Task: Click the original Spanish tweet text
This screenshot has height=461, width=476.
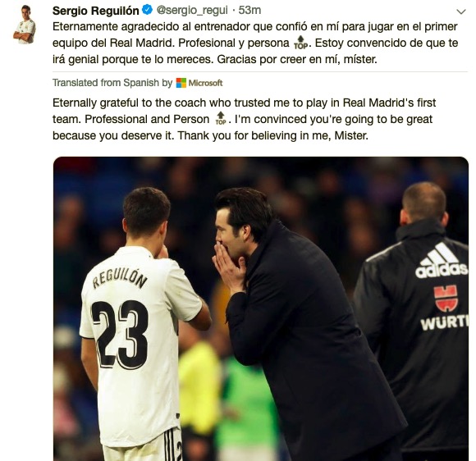Action: 255,43
